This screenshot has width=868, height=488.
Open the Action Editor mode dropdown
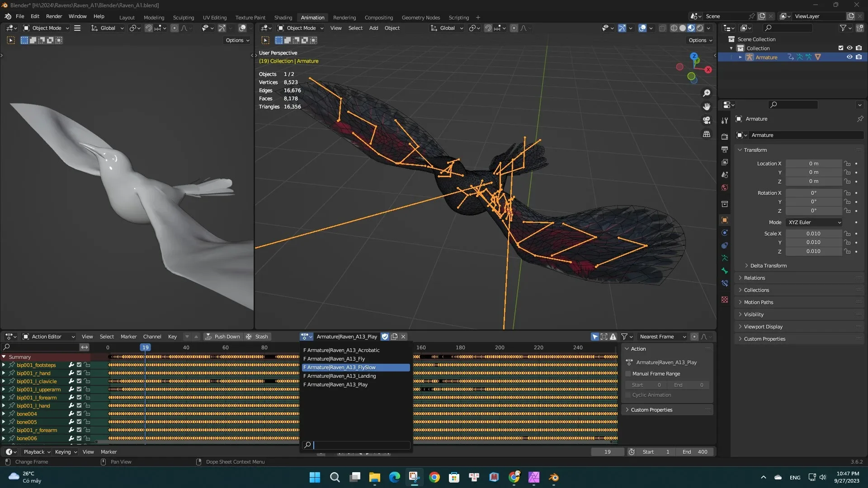point(49,337)
